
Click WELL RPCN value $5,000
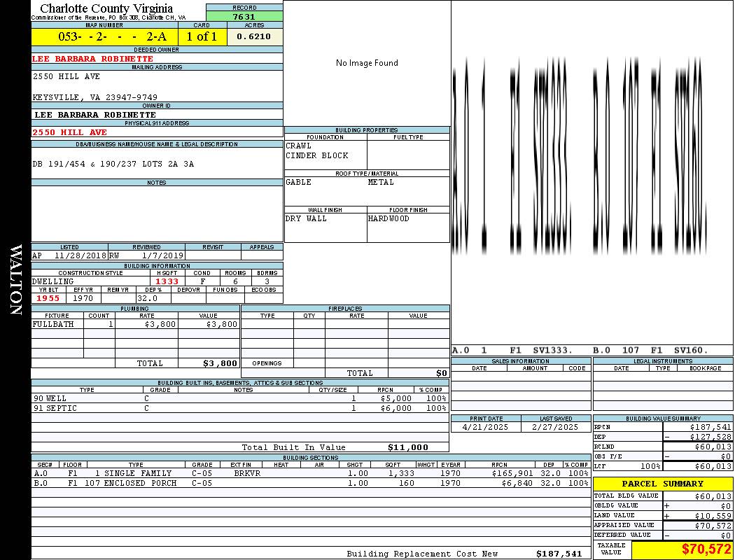tap(396, 398)
